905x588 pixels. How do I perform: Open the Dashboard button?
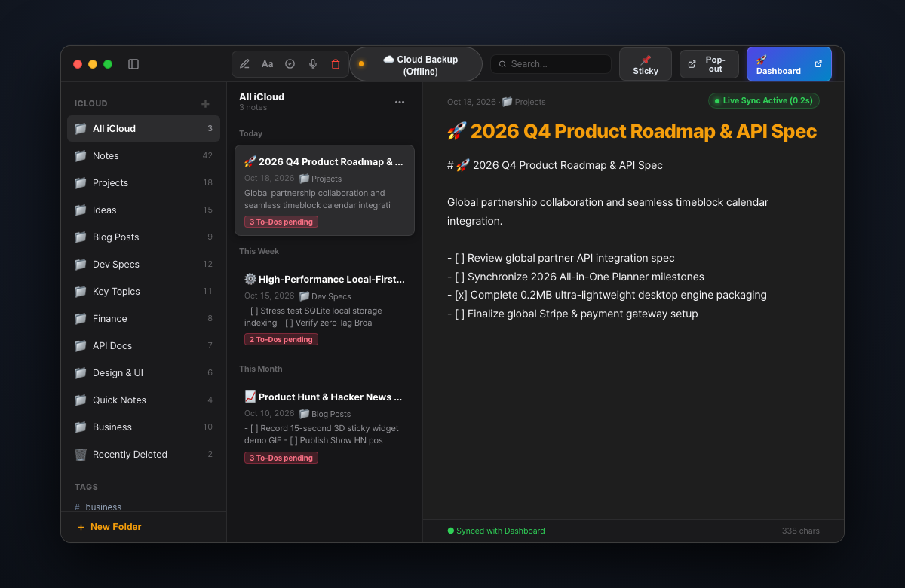[789, 64]
